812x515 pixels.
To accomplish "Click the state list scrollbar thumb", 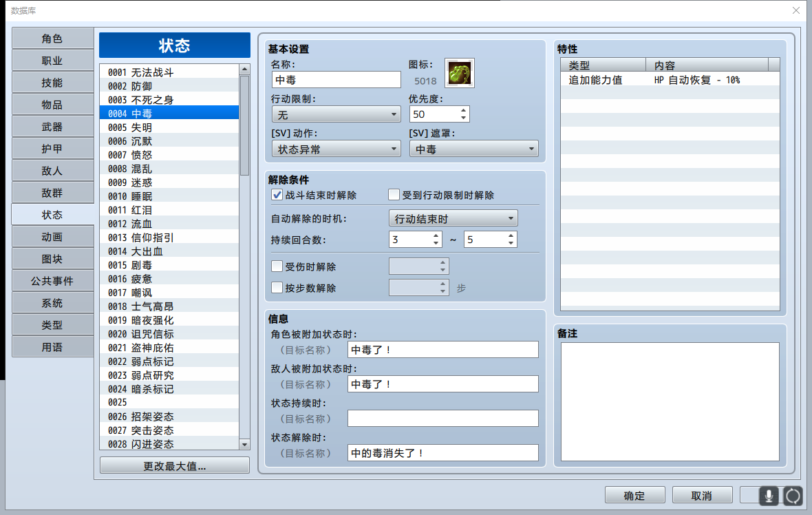I will [x=244, y=126].
